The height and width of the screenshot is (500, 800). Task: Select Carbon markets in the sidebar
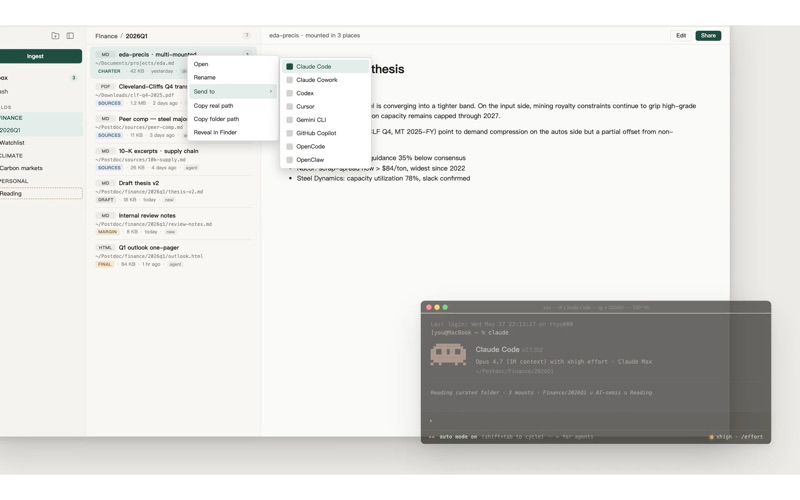[41, 168]
